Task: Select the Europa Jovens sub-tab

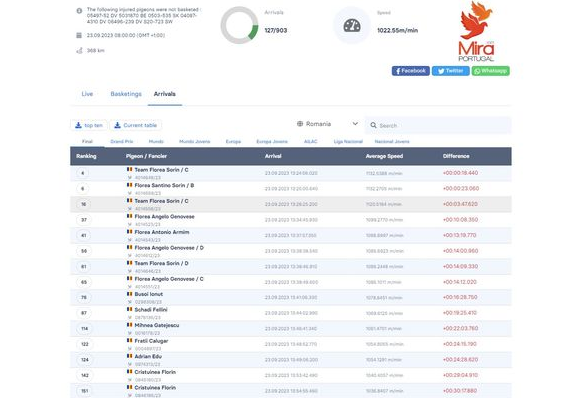Action: pos(272,141)
